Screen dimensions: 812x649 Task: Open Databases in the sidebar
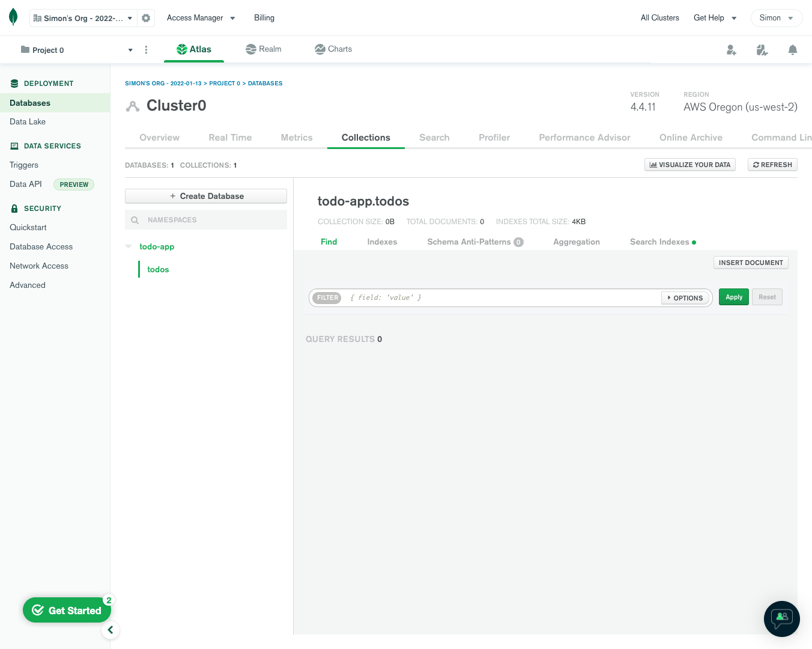(x=55, y=103)
